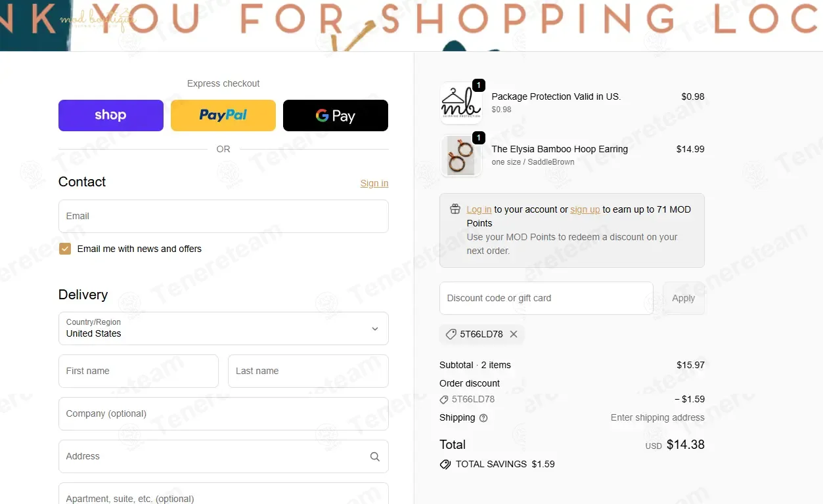Click the address search magnifier icon
Screen dimensions: 823x504
(374, 457)
